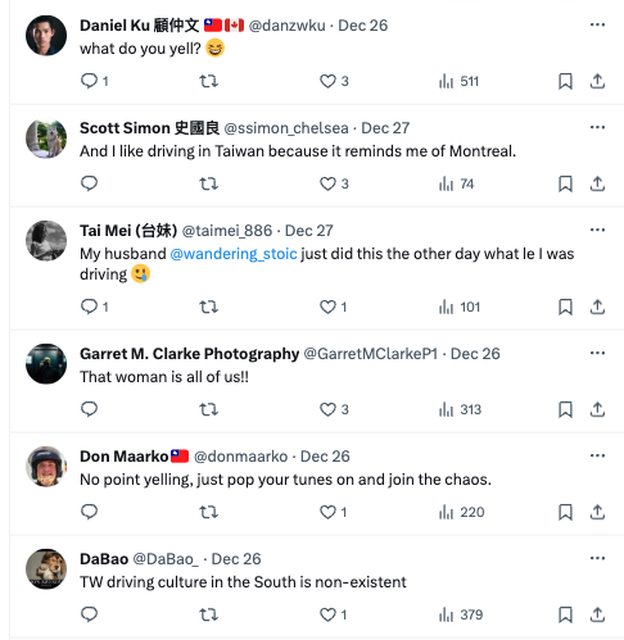
Task: Reply to Daniel Ku's tweet
Action: (x=89, y=81)
